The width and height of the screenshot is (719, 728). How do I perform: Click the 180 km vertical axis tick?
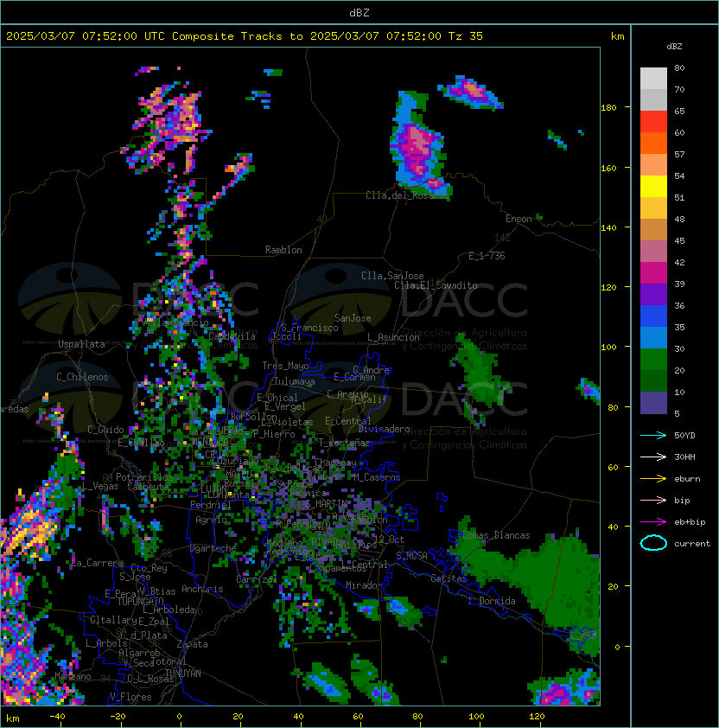point(608,108)
